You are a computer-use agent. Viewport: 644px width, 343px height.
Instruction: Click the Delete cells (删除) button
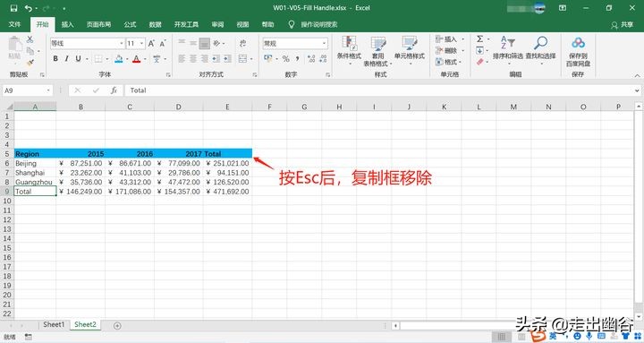click(x=450, y=50)
